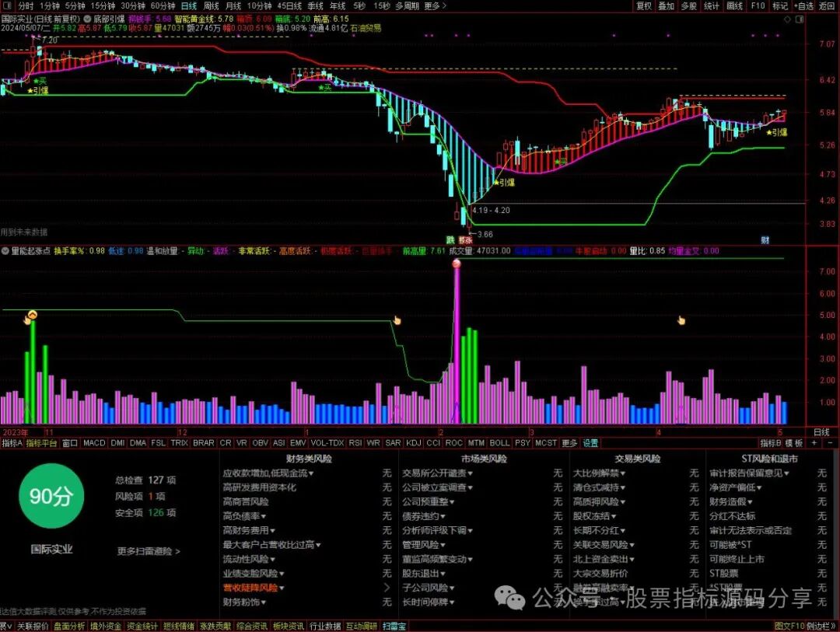Image resolution: width=840 pixels, height=632 pixels.
Task: Click the side-panel toggle icon beside the diamond
Action: coord(800,19)
